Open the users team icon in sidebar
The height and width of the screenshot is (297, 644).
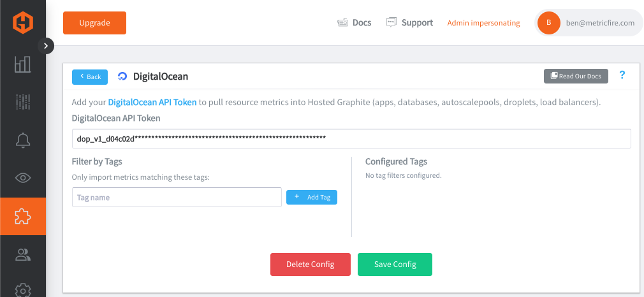[x=22, y=254]
